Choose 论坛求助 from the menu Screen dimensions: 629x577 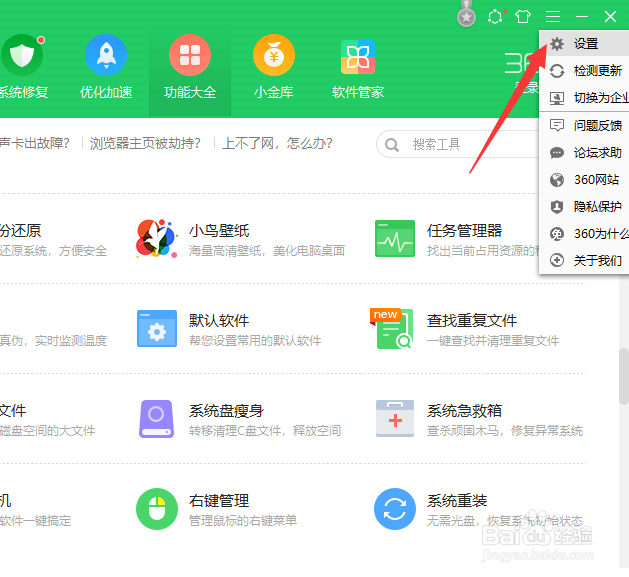pos(584,152)
